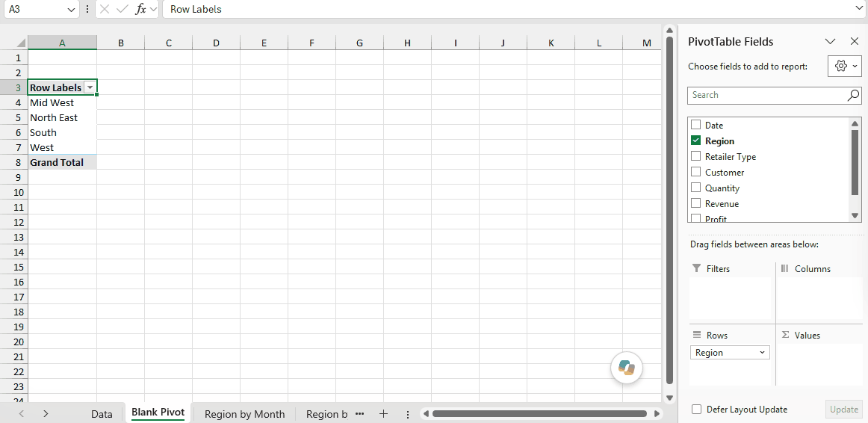Image resolution: width=868 pixels, height=423 pixels.
Task: Open the Region field dropdown in Rows area
Action: (762, 352)
